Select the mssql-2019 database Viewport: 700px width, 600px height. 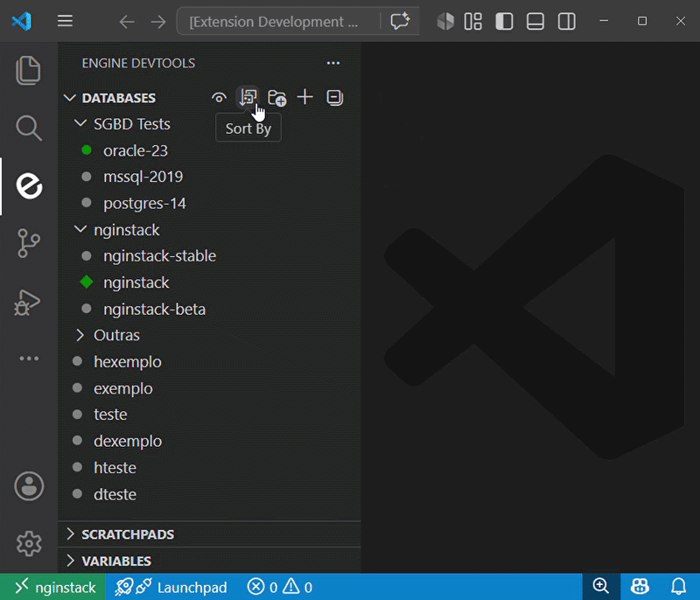click(209, 177)
